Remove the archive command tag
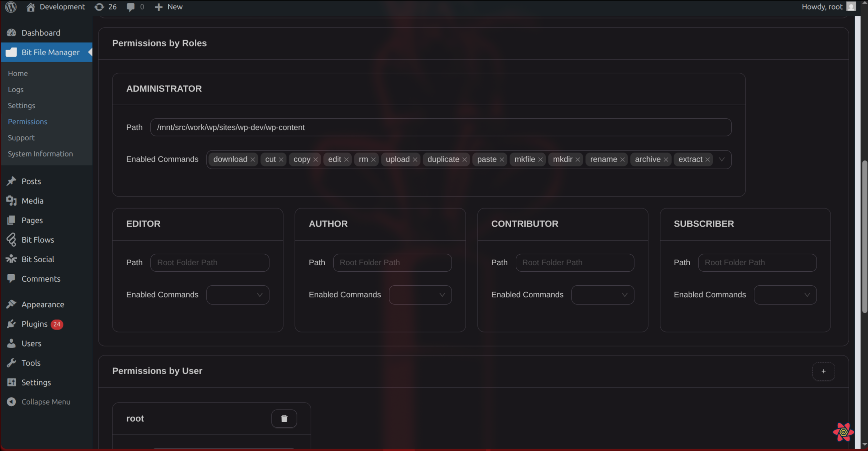The width and height of the screenshot is (868, 451). 666,159
